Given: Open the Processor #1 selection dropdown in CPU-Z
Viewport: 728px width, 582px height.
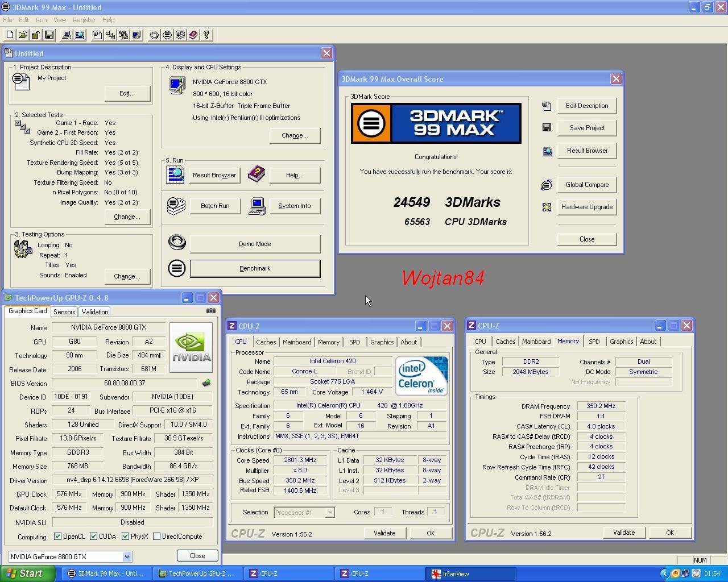Looking at the screenshot, I should click(x=329, y=512).
